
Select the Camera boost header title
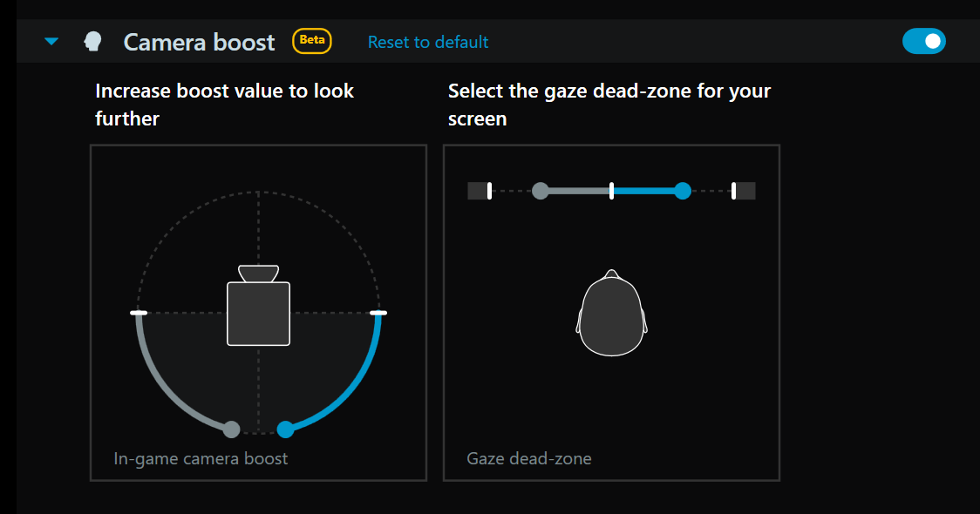click(x=199, y=40)
